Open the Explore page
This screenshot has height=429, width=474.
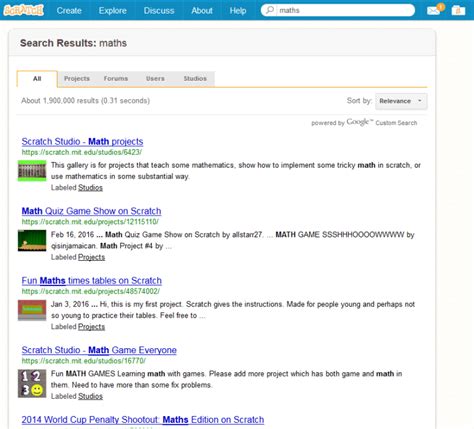coord(113,10)
